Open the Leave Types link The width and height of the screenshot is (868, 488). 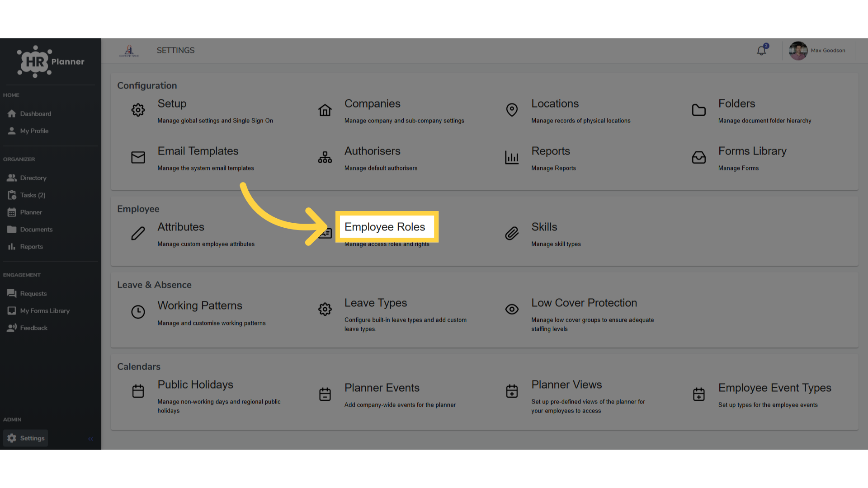pyautogui.click(x=376, y=303)
